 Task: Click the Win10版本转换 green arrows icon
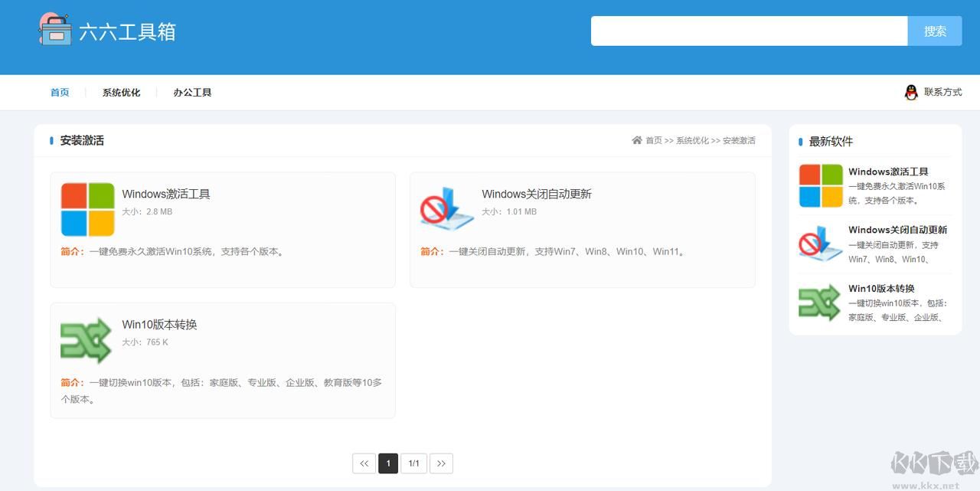click(x=86, y=339)
